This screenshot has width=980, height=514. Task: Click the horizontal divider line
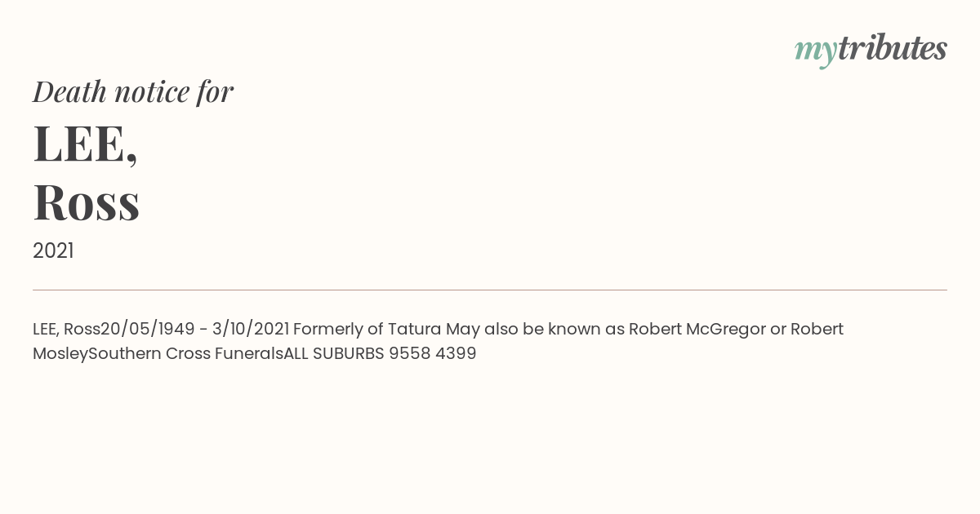pos(490,290)
